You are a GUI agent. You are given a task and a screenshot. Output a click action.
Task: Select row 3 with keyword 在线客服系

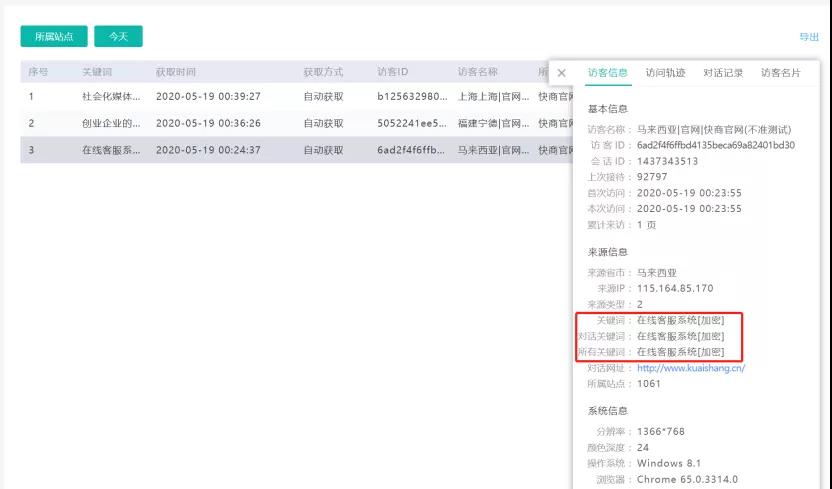tap(111, 150)
